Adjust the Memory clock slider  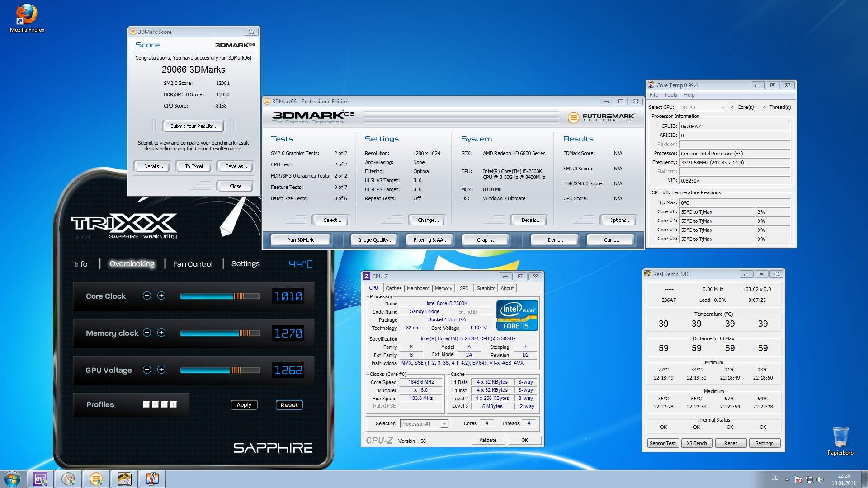tap(220, 333)
